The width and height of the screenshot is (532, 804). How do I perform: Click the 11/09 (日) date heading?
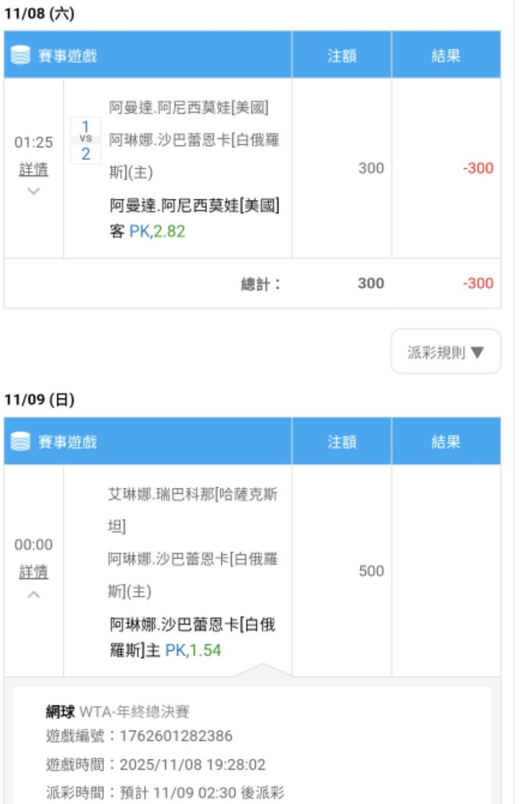[40, 400]
